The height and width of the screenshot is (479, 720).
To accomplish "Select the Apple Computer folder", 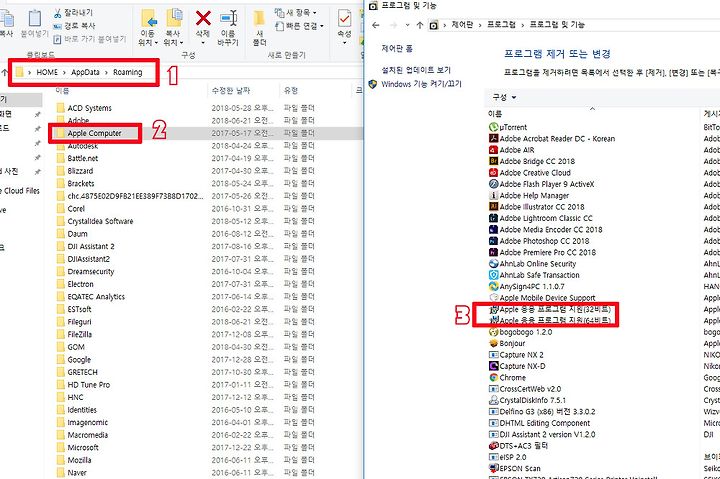I will coord(89,133).
